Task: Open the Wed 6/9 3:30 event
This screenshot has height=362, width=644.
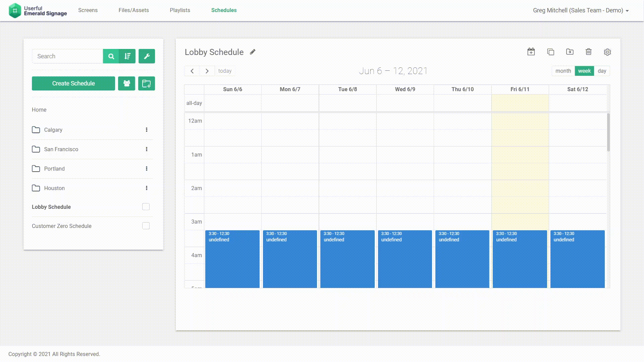Action: [405, 259]
